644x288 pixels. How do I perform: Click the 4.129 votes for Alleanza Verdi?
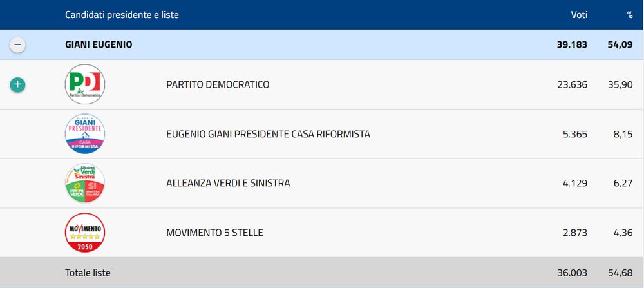pyautogui.click(x=574, y=183)
